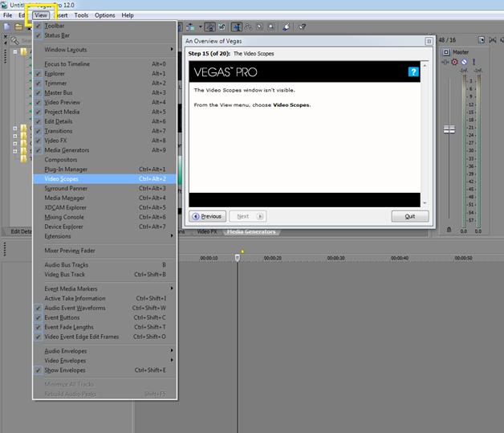Collapse the top Explorer tree node
The height and width of the screenshot is (433, 504).
[15, 51]
